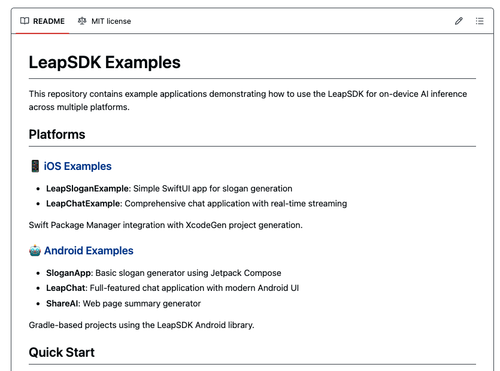The image size is (500, 371).
Task: Click the LeapChatExample bullet text
Action: click(x=196, y=204)
